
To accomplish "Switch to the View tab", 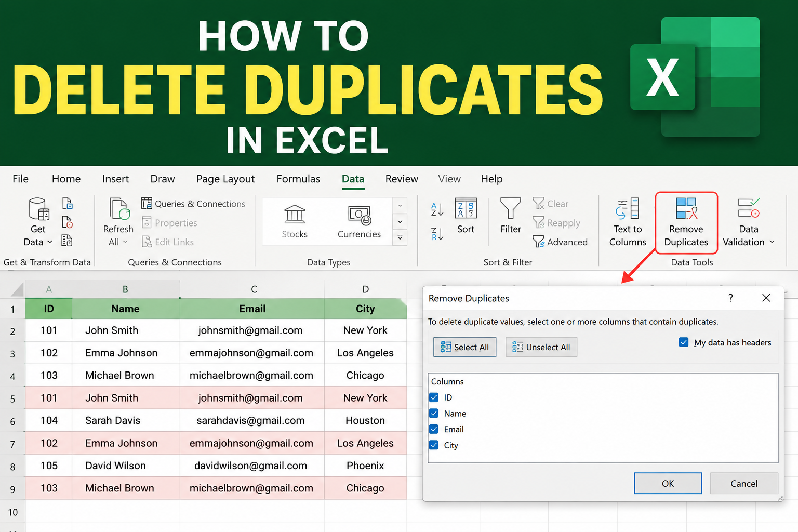I will point(449,179).
